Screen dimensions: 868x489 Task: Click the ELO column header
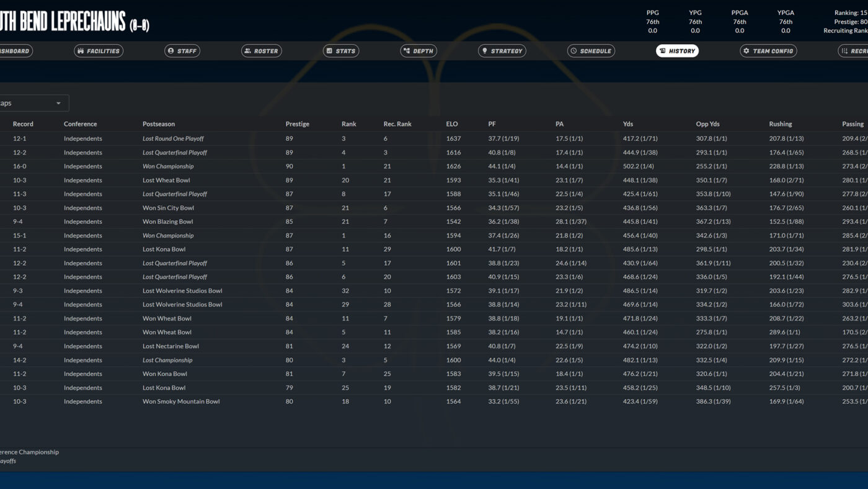tap(452, 124)
